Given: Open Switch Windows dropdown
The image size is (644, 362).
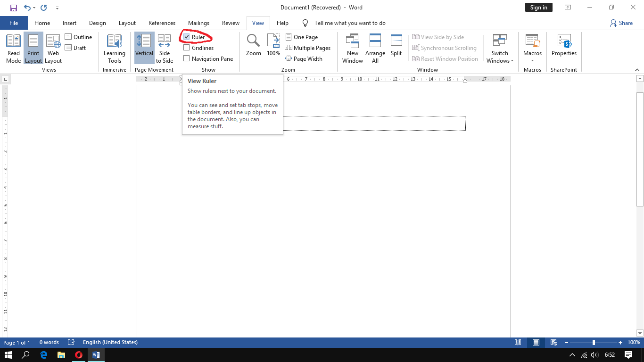Looking at the screenshot, I should coord(500,48).
